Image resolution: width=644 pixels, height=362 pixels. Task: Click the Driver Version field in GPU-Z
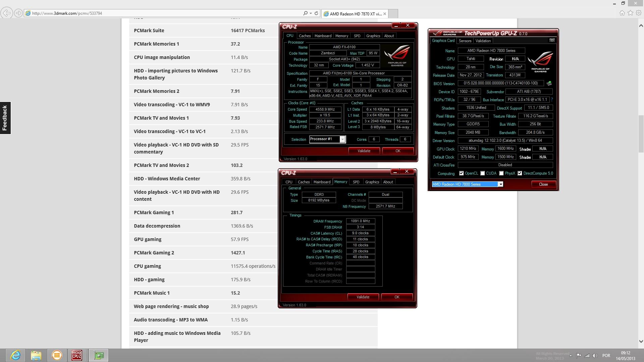coord(505,141)
